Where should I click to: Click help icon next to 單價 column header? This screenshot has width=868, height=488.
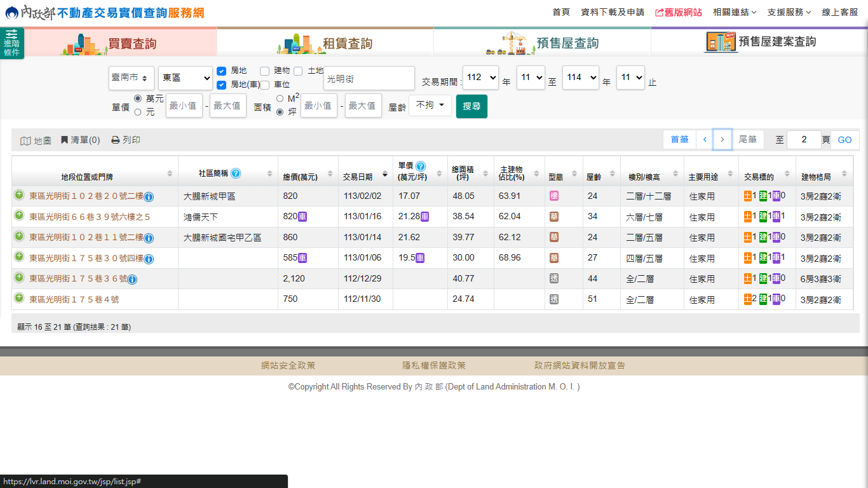pos(420,166)
